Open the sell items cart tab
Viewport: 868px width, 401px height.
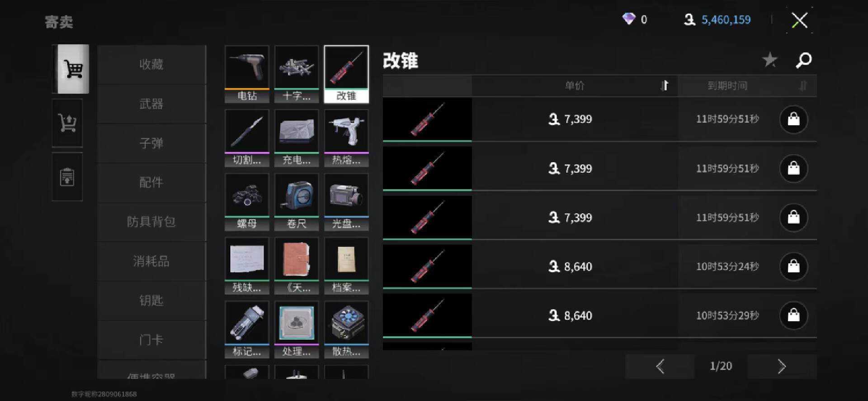coord(67,123)
